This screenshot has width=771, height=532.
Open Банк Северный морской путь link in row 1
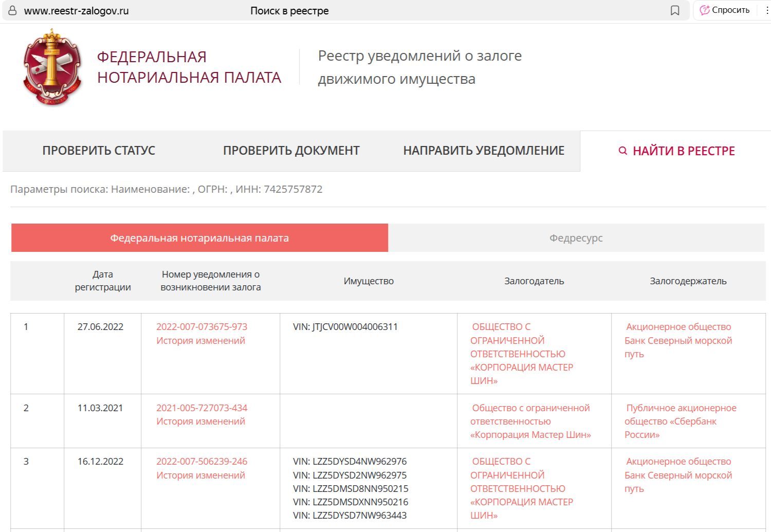(678, 340)
